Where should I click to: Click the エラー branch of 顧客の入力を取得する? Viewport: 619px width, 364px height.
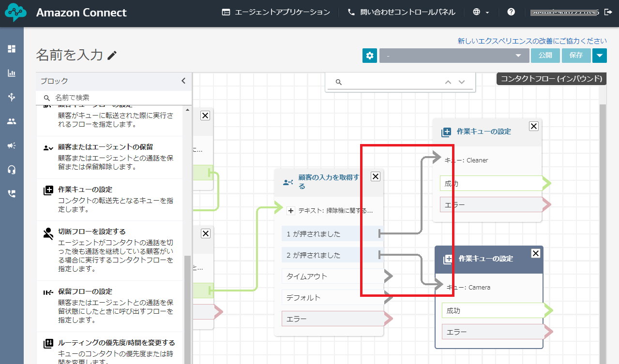pyautogui.click(x=332, y=319)
